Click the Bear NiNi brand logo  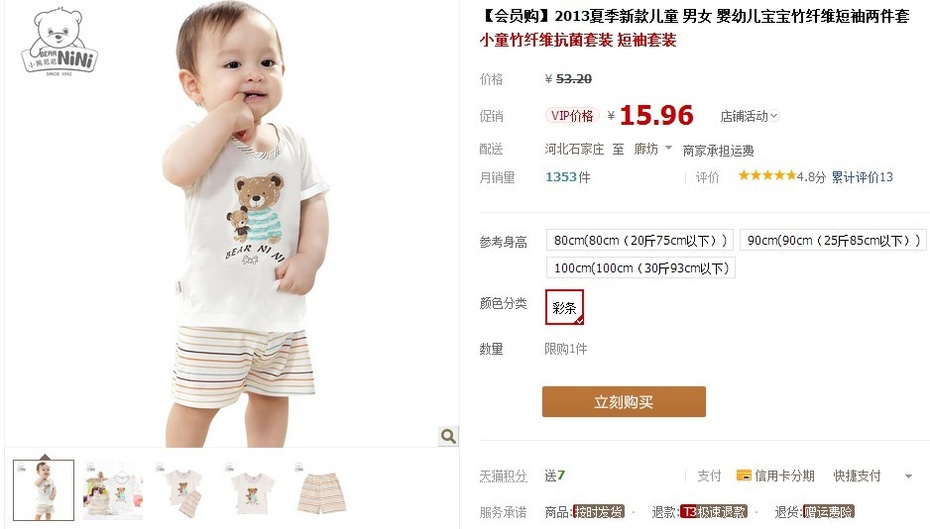59,42
